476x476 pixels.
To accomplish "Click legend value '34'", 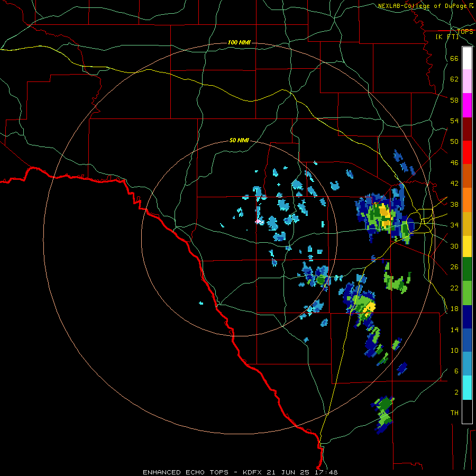I will [454, 225].
